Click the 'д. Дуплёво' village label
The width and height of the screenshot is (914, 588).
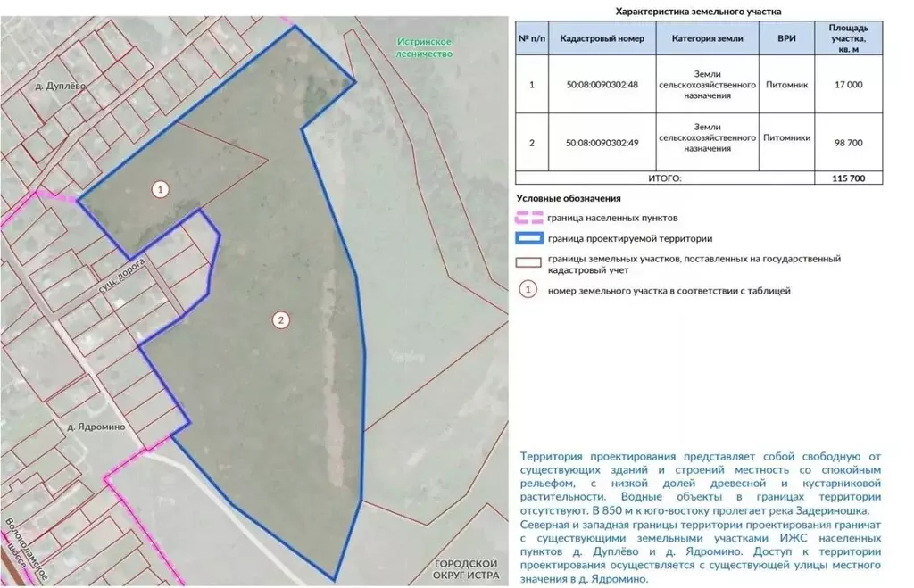pyautogui.click(x=59, y=87)
